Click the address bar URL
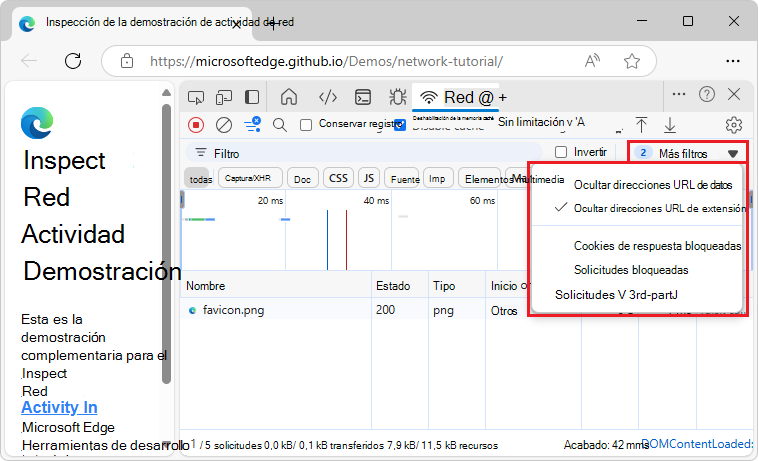Screen dimensions: 758x461 326,61
